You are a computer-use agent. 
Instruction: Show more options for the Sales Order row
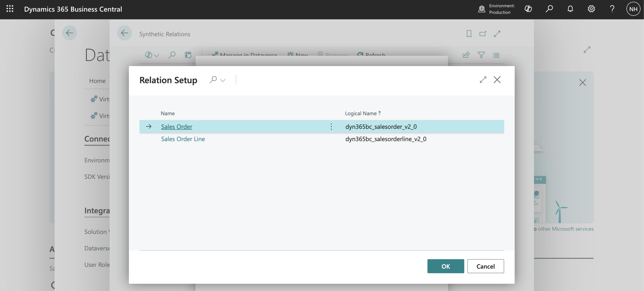coord(331,127)
